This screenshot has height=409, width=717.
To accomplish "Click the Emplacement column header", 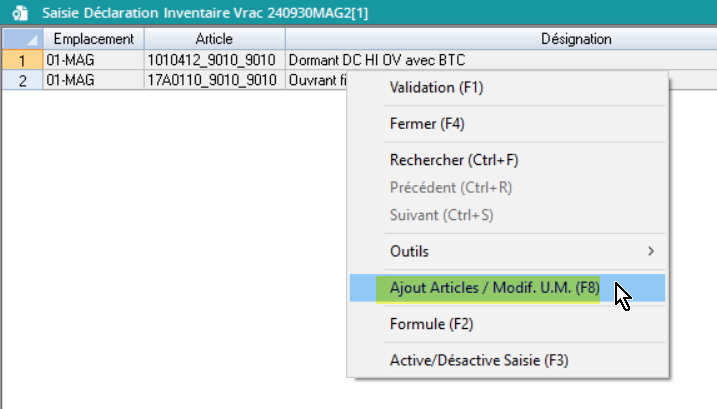I will coord(93,39).
